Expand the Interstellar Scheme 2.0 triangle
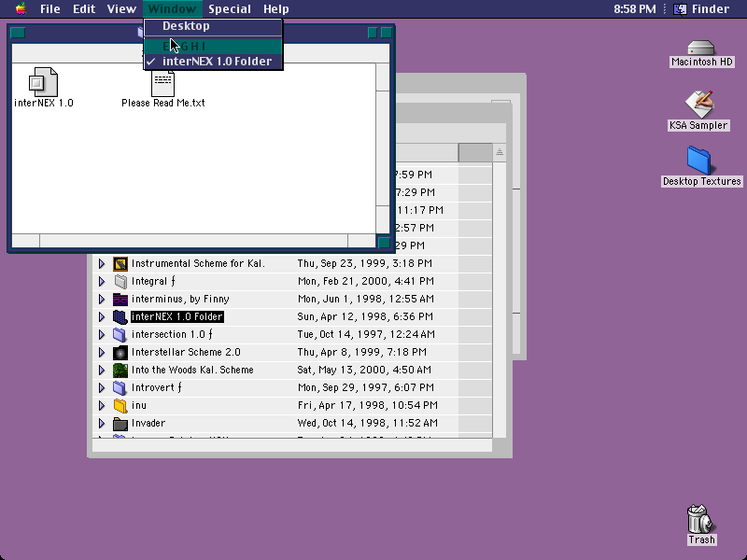This screenshot has height=560, width=747. click(x=102, y=353)
